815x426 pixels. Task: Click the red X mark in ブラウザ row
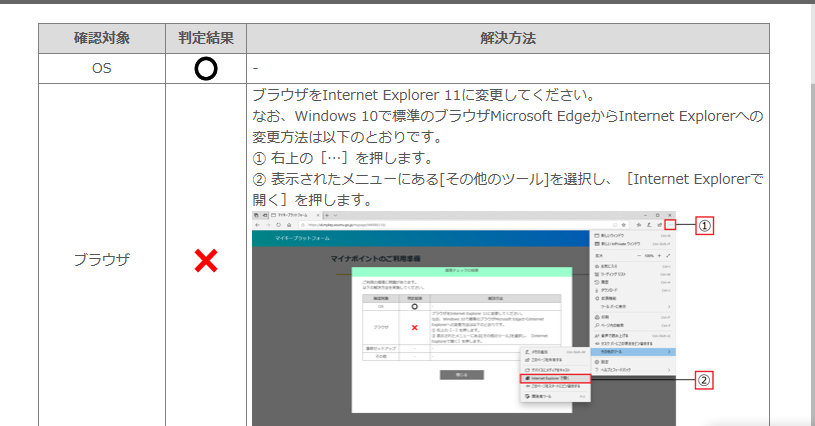(x=206, y=260)
